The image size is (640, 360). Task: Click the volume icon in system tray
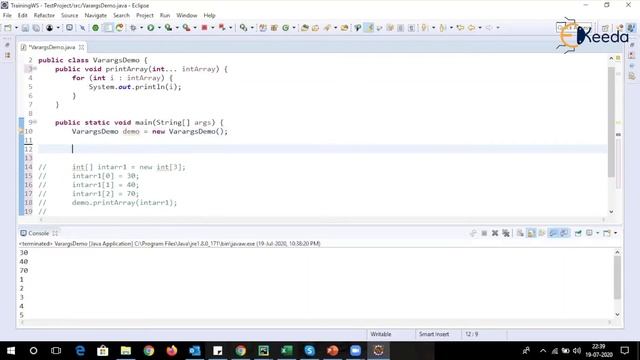(577, 351)
